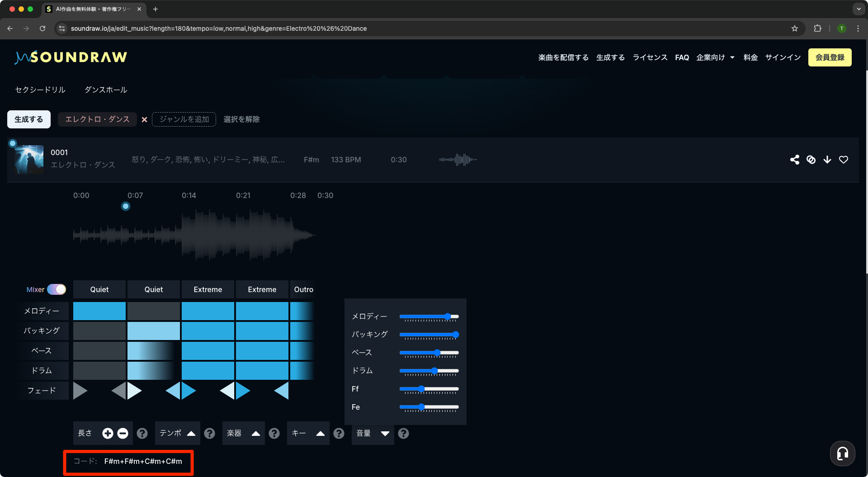The width and height of the screenshot is (868, 477).
Task: Select セクシードリル genre
Action: point(40,90)
